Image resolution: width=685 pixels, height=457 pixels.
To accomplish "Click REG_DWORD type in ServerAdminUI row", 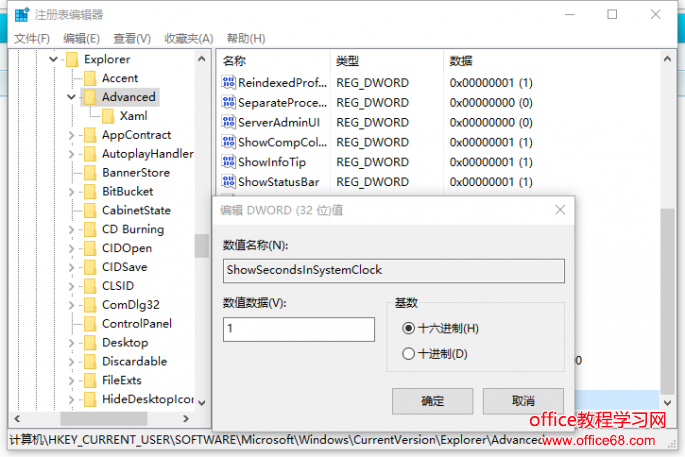I will [372, 122].
